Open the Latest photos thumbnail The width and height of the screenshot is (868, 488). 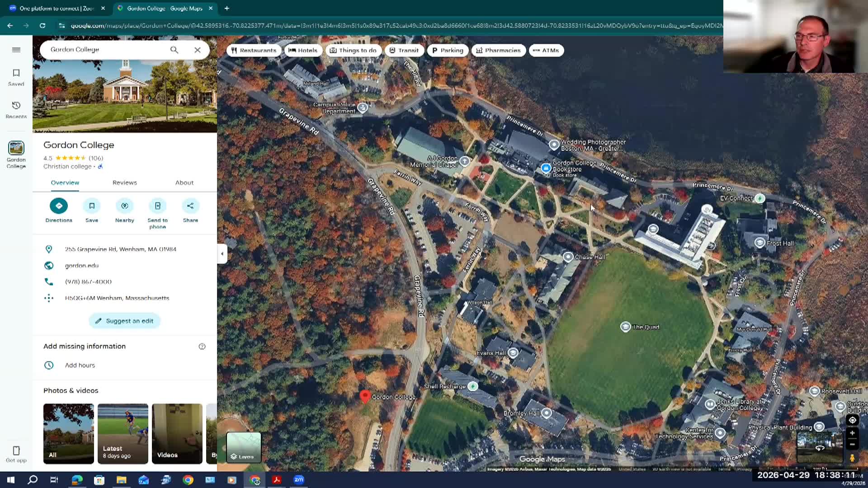tap(123, 434)
